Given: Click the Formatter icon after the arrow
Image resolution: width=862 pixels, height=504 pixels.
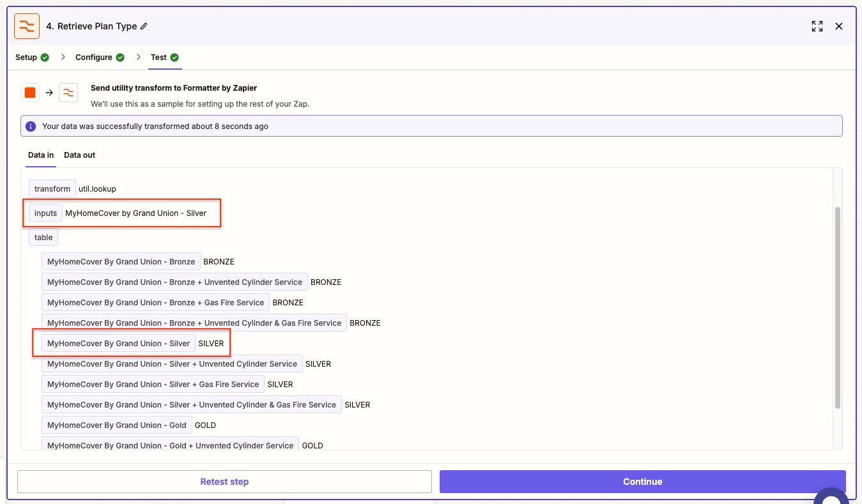Looking at the screenshot, I should pyautogui.click(x=68, y=93).
